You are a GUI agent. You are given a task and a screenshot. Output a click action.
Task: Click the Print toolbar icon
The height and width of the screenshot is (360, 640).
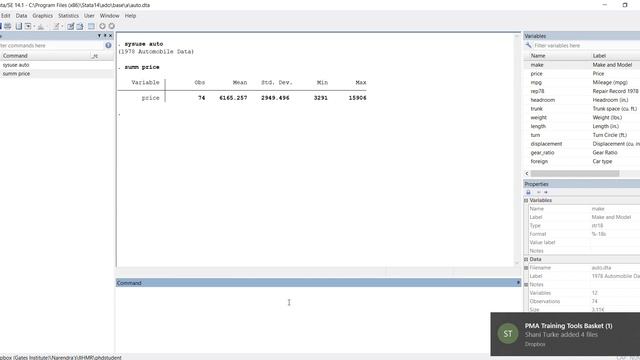click(x=7, y=26)
